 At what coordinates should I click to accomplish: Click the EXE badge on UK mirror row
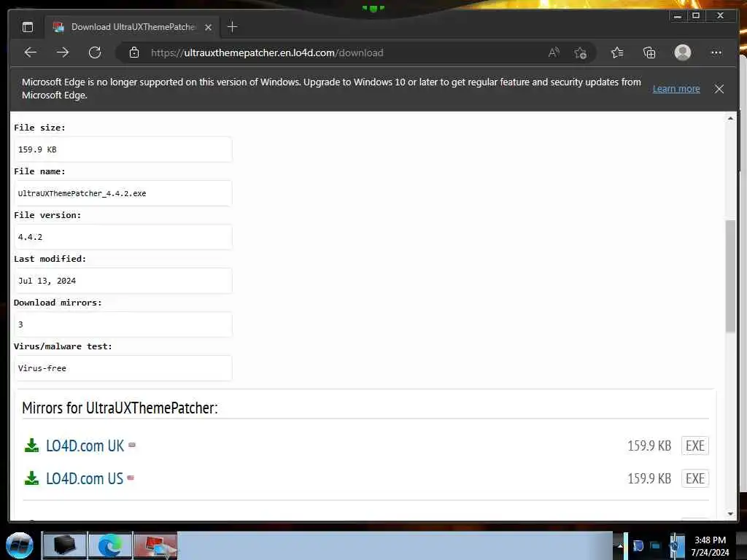(x=695, y=446)
